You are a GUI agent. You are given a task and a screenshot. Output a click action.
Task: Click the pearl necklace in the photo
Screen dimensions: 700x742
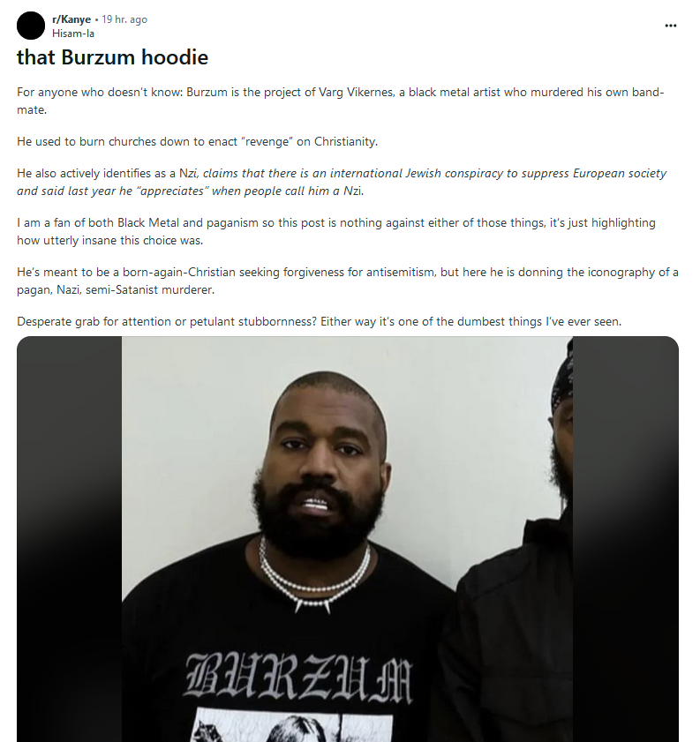pyautogui.click(x=313, y=578)
